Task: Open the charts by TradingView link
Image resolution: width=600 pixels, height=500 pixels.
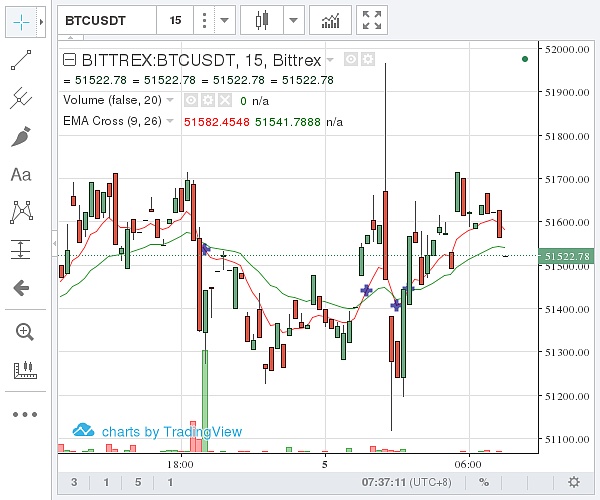Action: tap(157, 431)
